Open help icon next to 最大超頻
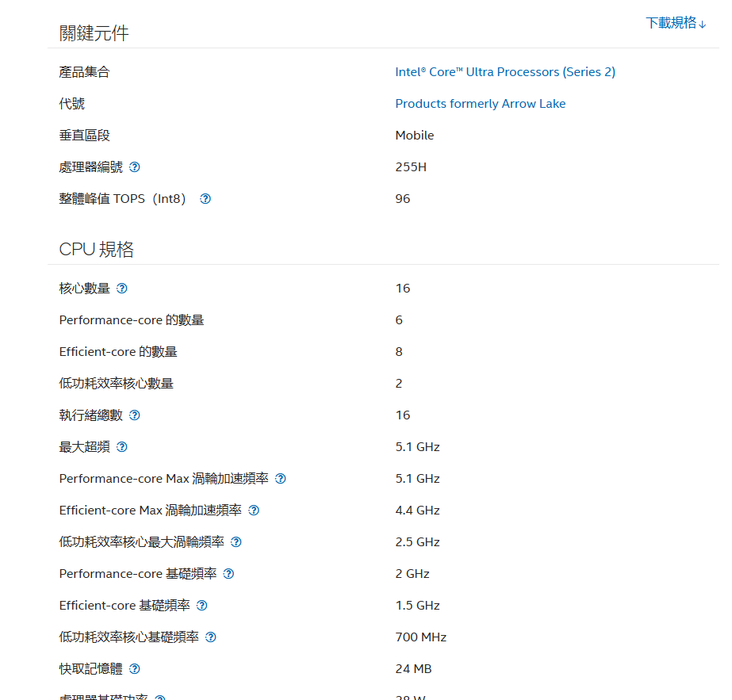The width and height of the screenshot is (732, 700). [x=122, y=447]
